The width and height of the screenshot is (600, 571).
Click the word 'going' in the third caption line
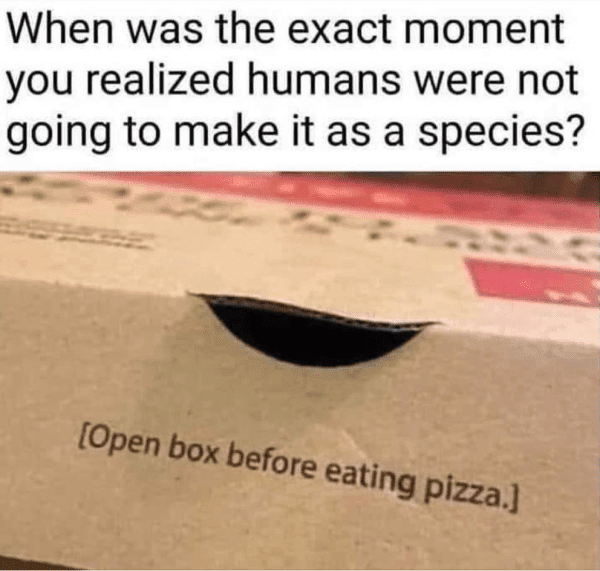[55, 134]
